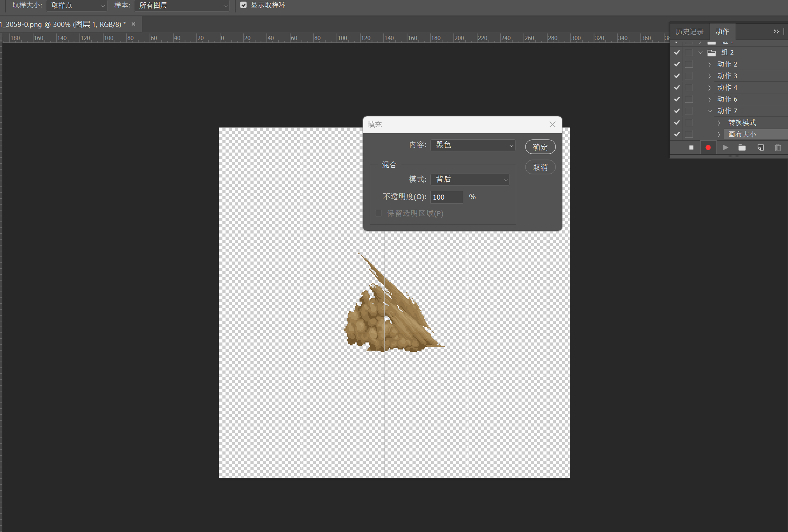Viewport: 788px width, 532px height.
Task: Open the 取样大小 dropdown
Action: point(76,5)
